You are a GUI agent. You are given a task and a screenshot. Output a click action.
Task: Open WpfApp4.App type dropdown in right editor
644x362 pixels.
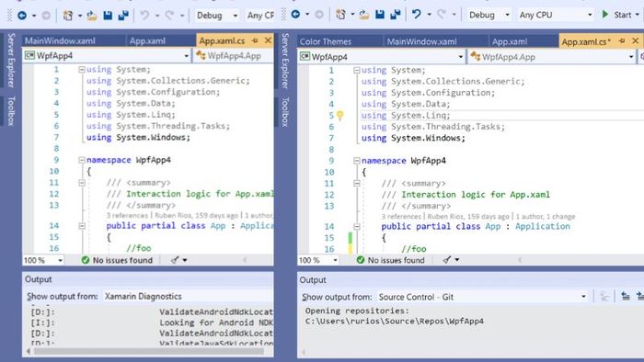[552, 57]
